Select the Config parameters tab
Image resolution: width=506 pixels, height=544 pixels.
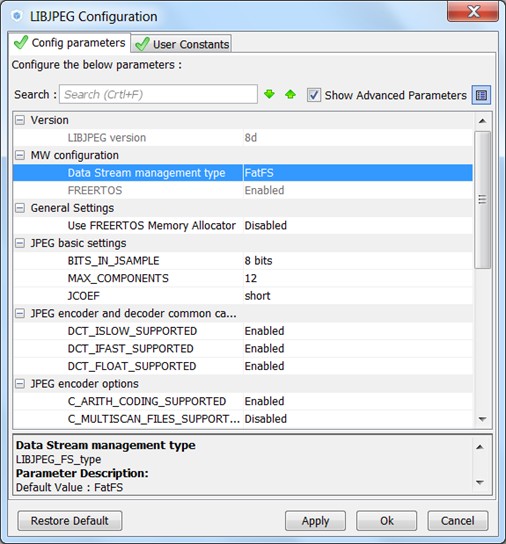(69, 43)
